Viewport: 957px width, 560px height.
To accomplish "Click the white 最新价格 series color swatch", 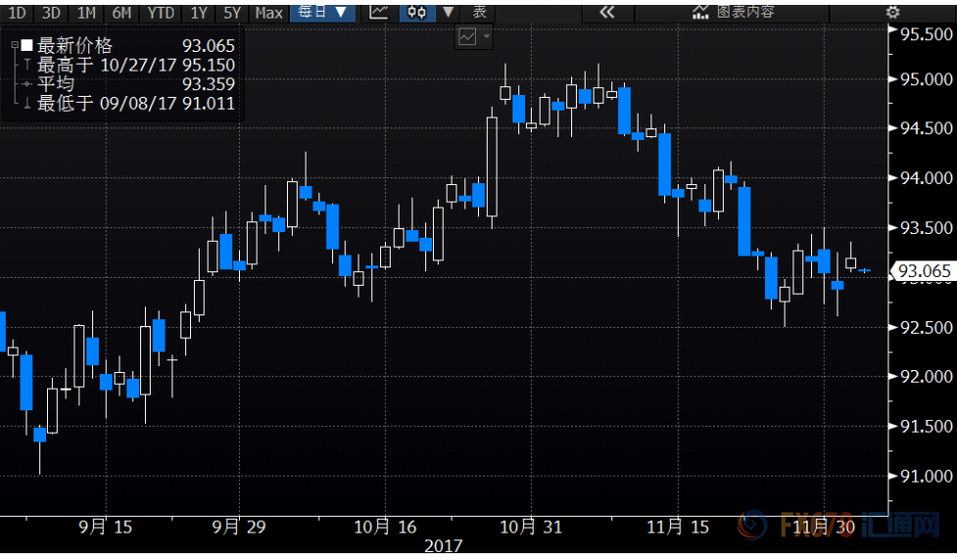I will click(26, 46).
